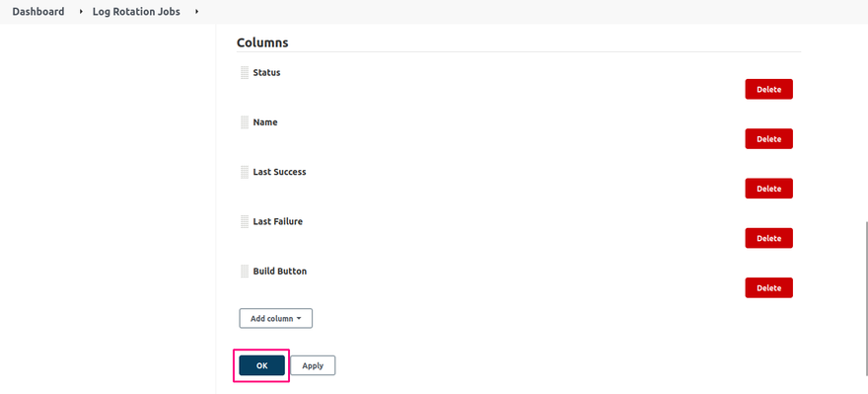Select the Last Success row drag handle
Image resolution: width=868 pixels, height=394 pixels.
[x=245, y=173]
